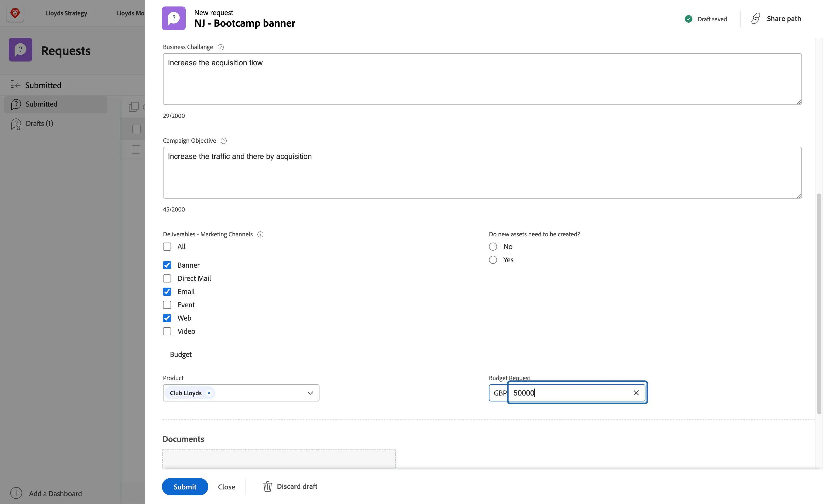823x504 pixels.
Task: Submit the request
Action: (x=185, y=487)
